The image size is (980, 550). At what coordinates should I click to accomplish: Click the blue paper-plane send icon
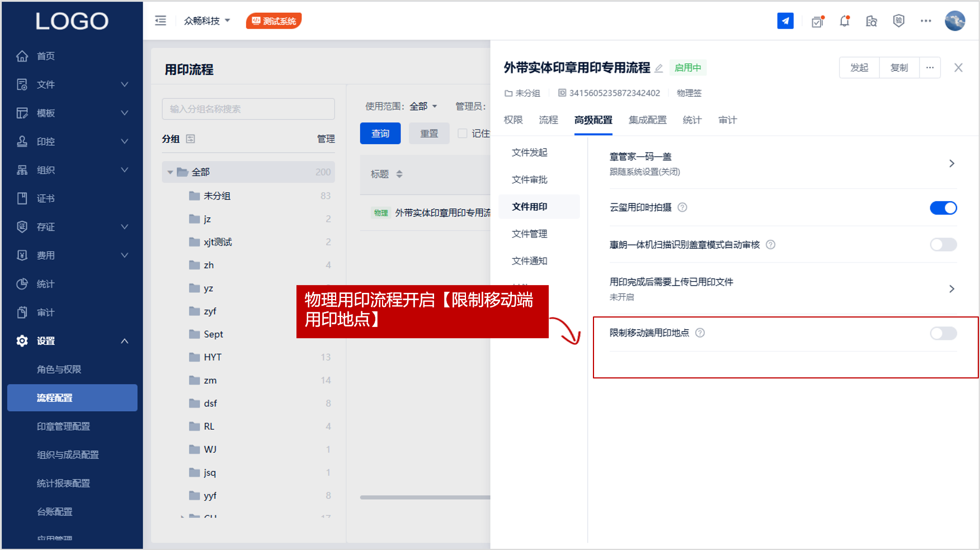785,21
